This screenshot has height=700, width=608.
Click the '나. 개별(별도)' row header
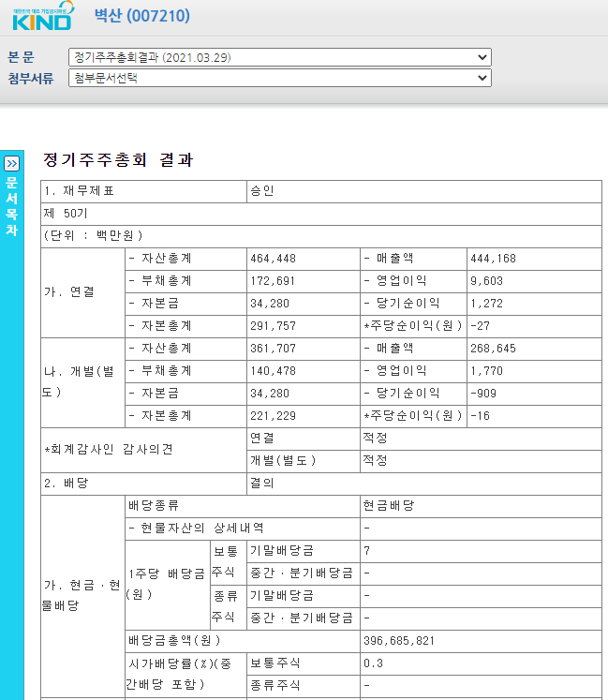click(x=82, y=382)
